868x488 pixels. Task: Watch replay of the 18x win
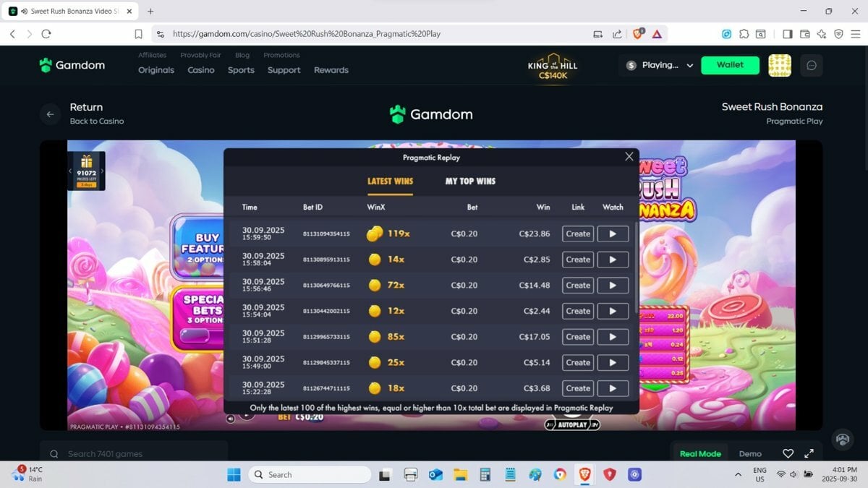tap(613, 388)
